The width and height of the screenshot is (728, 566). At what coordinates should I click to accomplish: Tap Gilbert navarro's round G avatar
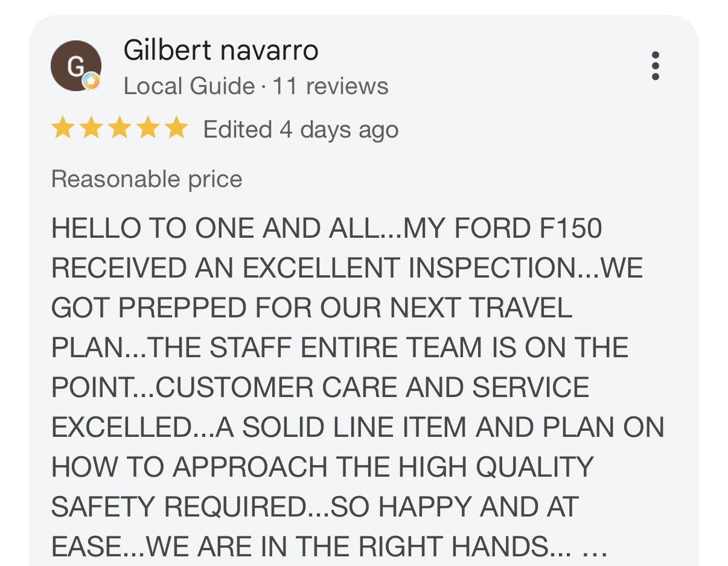[76, 66]
